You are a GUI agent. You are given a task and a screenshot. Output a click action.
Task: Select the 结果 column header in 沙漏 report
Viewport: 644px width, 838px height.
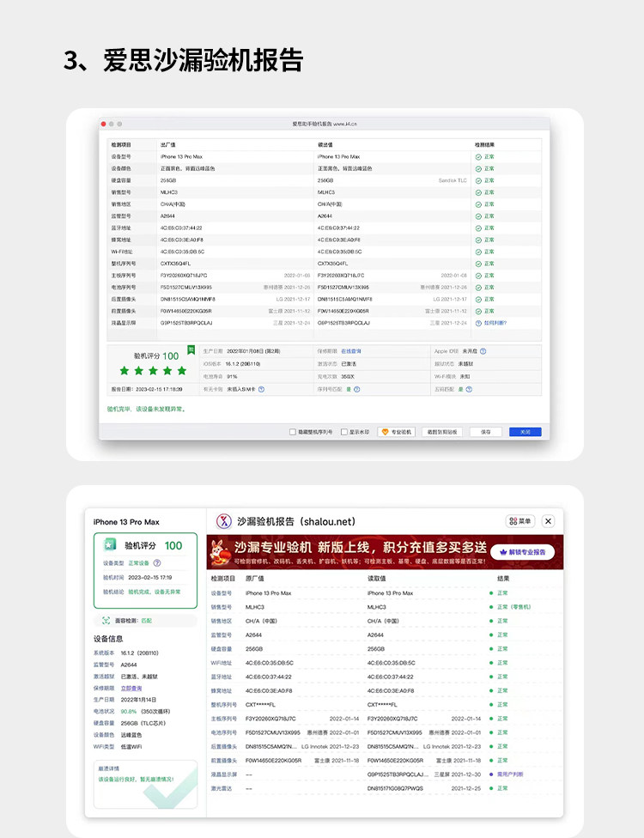[x=503, y=578]
